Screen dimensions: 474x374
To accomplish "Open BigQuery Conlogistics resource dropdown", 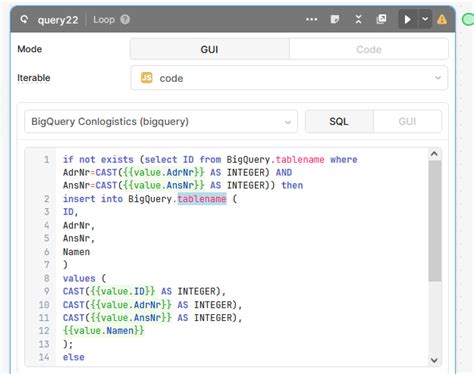I will (x=161, y=122).
